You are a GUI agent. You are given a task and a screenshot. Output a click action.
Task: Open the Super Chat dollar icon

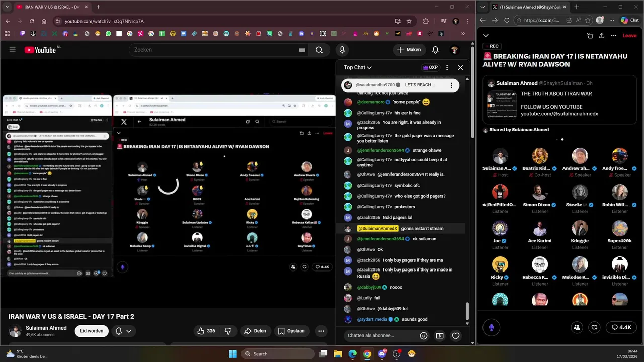tap(440, 336)
